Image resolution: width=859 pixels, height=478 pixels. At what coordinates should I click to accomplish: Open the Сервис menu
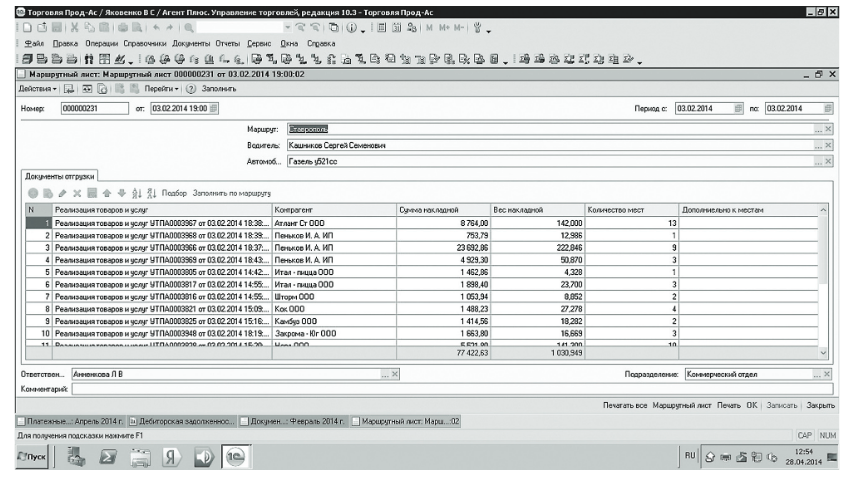[x=259, y=44]
